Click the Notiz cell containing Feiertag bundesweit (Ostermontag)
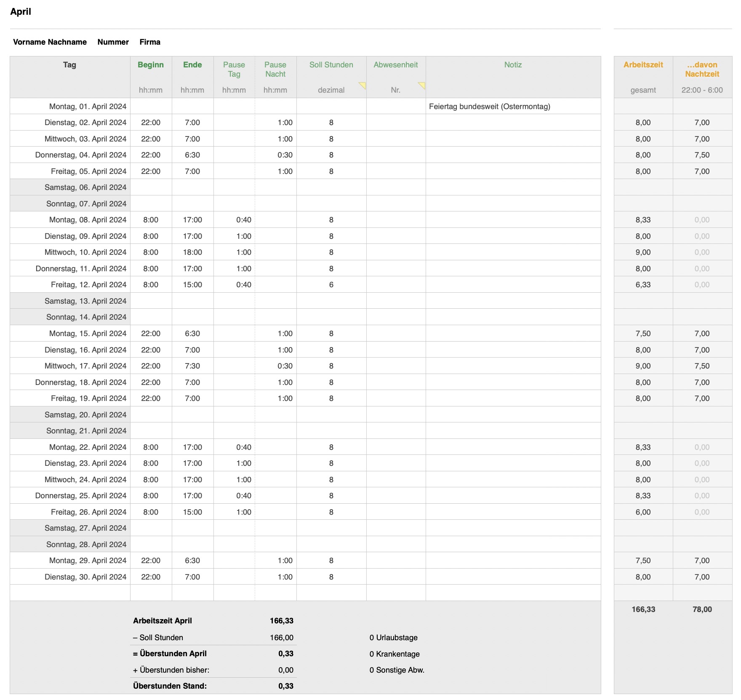The image size is (741, 700). pyautogui.click(x=489, y=107)
